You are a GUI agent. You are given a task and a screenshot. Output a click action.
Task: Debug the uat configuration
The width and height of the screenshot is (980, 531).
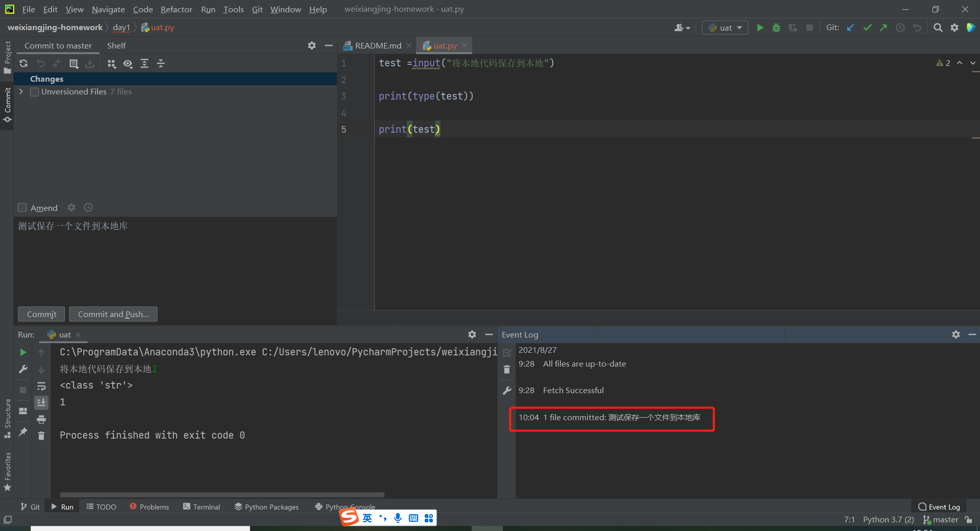click(776, 28)
